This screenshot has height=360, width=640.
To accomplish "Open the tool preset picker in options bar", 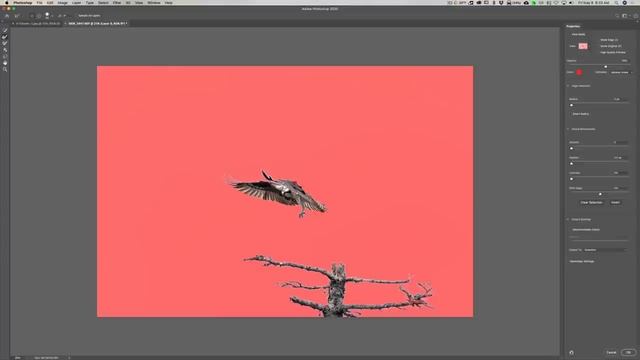I will 17,16.
